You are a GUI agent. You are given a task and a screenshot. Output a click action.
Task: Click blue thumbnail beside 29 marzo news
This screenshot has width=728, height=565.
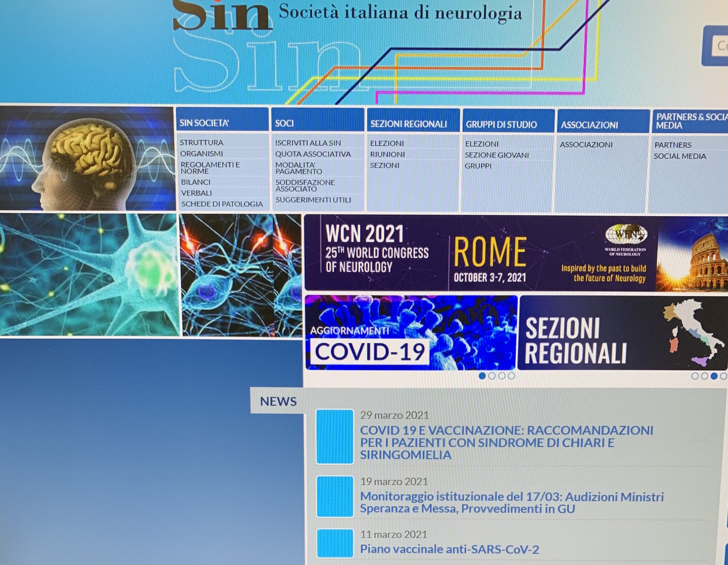[x=335, y=437]
